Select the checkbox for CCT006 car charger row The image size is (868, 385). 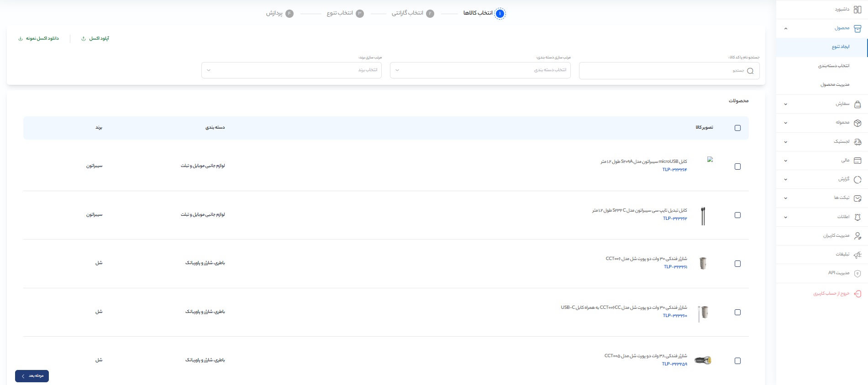pyautogui.click(x=737, y=264)
